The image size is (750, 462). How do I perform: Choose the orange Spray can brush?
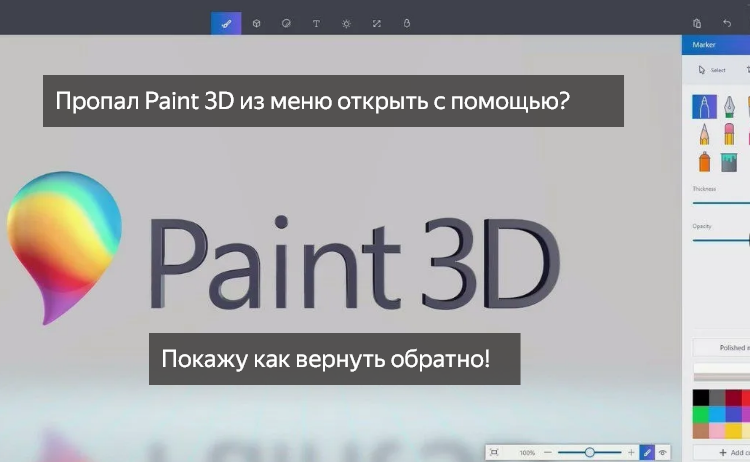(704, 162)
